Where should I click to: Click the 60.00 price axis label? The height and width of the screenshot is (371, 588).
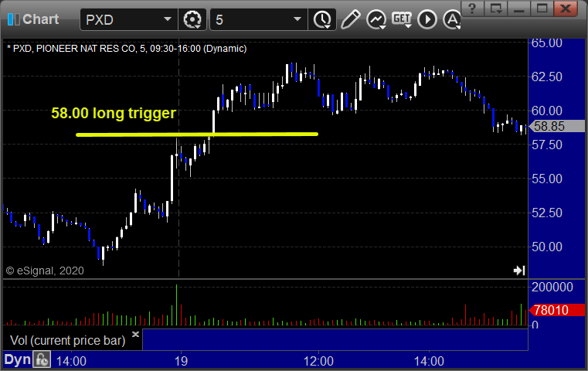tap(547, 111)
